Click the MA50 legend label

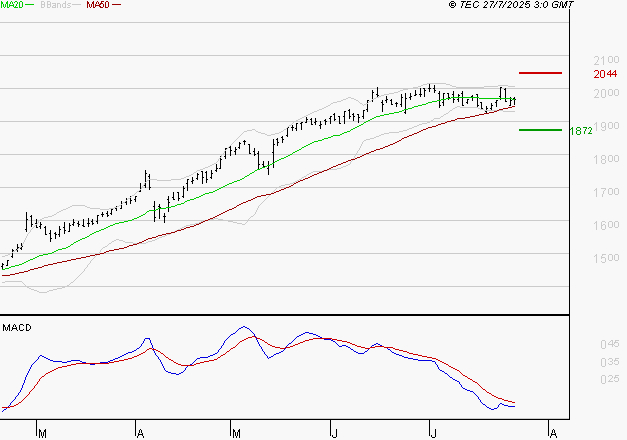[x=98, y=5]
